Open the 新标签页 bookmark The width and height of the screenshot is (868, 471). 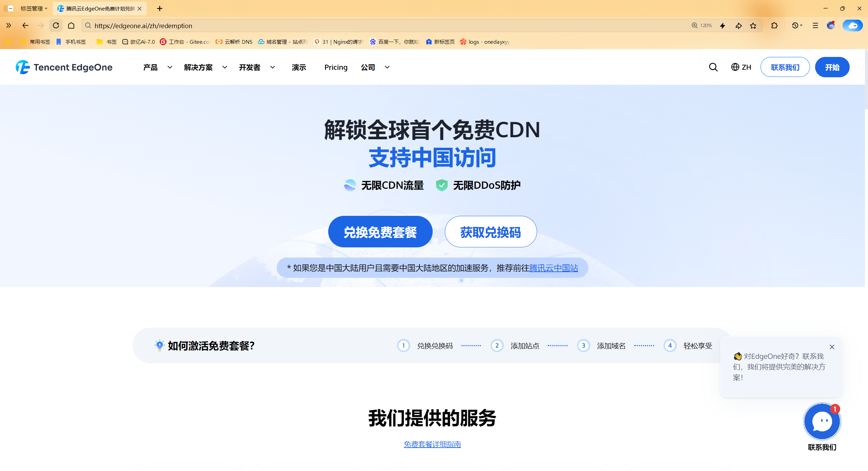(440, 42)
